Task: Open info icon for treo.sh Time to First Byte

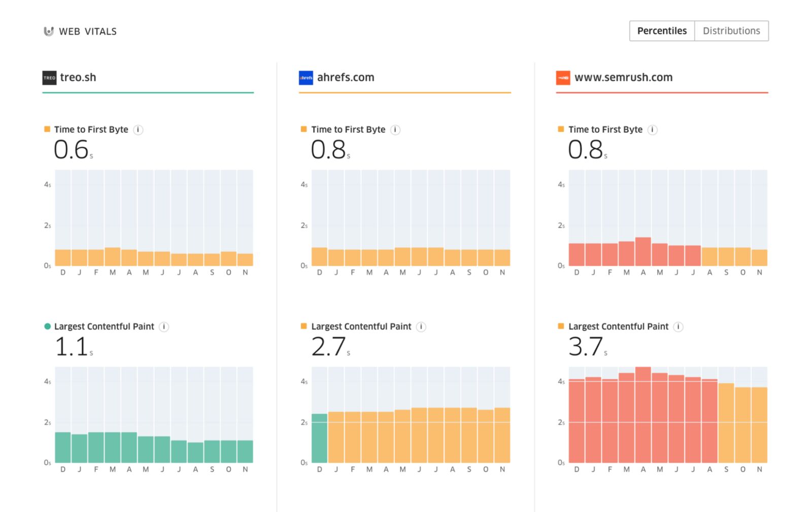Action: coord(138,130)
